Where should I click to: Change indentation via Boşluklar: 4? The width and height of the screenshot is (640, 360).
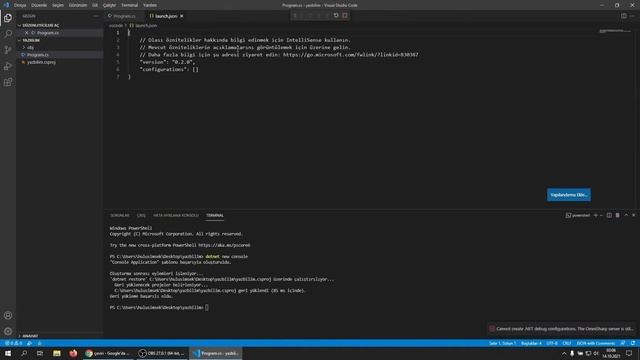tap(531, 343)
